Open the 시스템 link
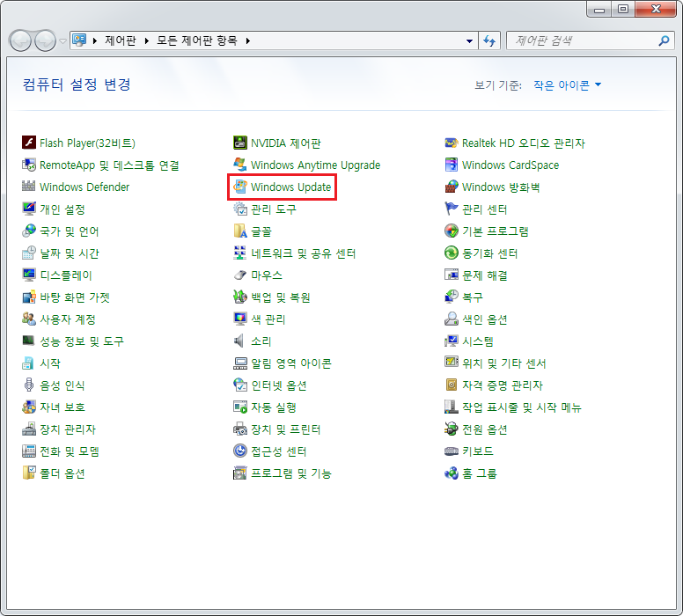 click(x=477, y=341)
